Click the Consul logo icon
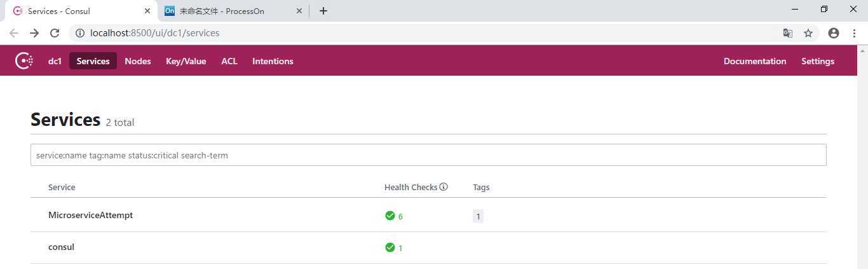Screen dimensions: 868x269 tap(24, 61)
